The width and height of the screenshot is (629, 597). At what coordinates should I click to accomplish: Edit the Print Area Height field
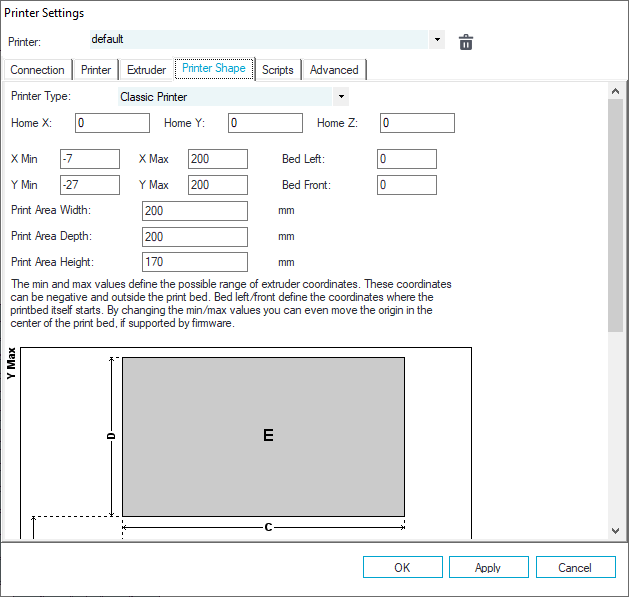coord(195,262)
